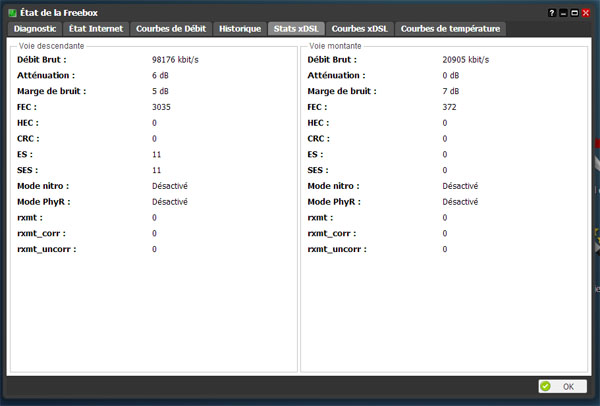This screenshot has height=406, width=600.
Task: Click the upstream attenuation value 0 dB
Action: pos(451,75)
